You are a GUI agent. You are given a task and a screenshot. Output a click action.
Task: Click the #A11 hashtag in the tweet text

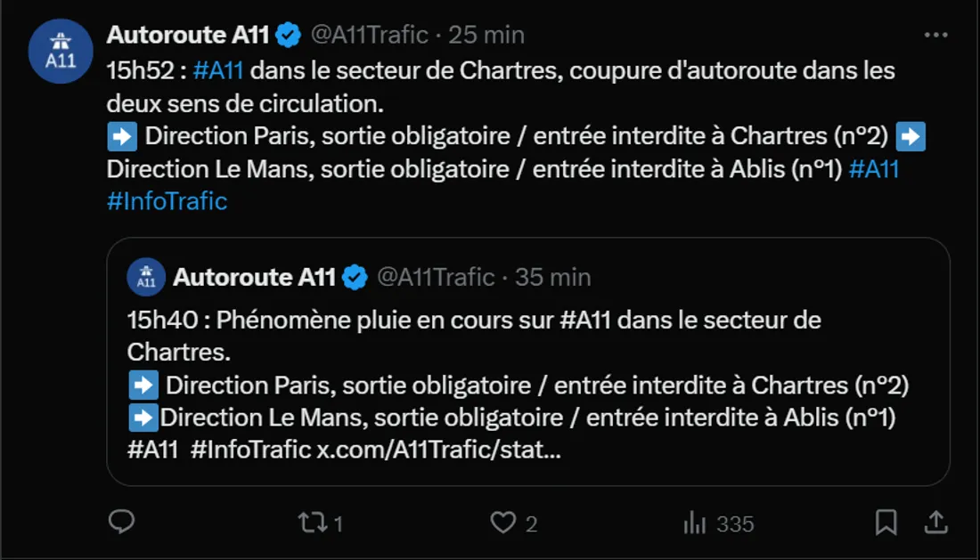pos(217,69)
